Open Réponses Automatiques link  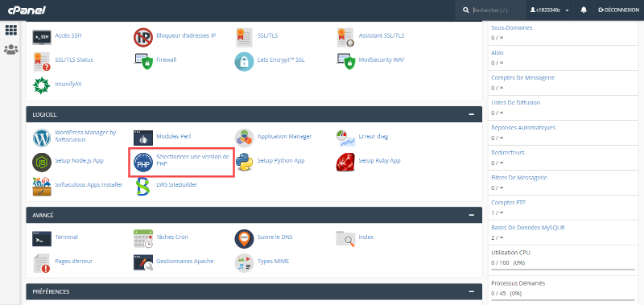click(x=523, y=128)
